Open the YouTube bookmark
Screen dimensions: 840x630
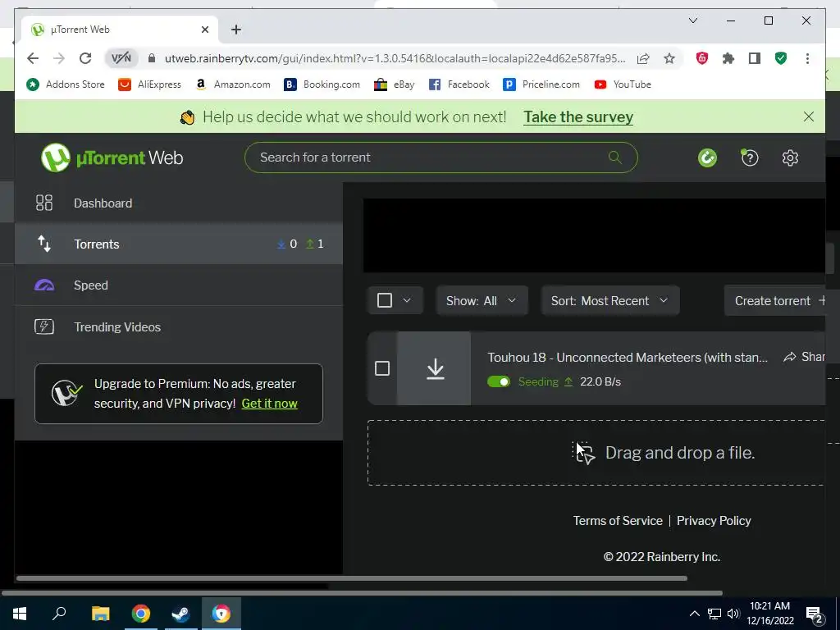tap(623, 84)
